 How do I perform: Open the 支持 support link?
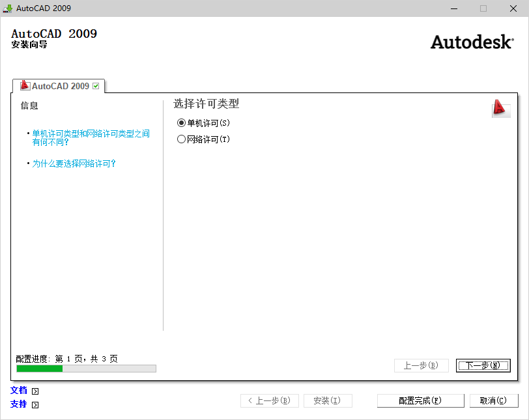coord(18,404)
